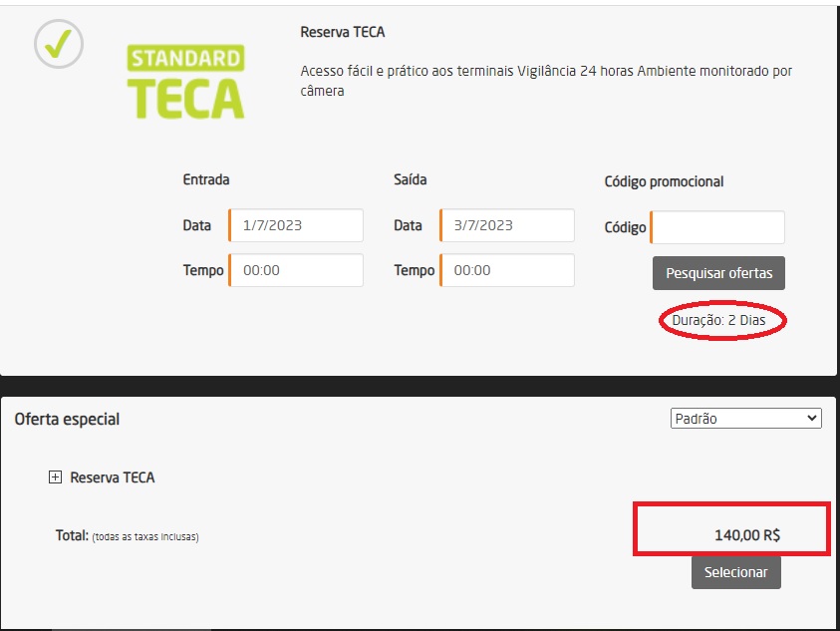Expand the Reserva TECA plus icon
Image resolution: width=840 pixels, height=631 pixels.
55,477
